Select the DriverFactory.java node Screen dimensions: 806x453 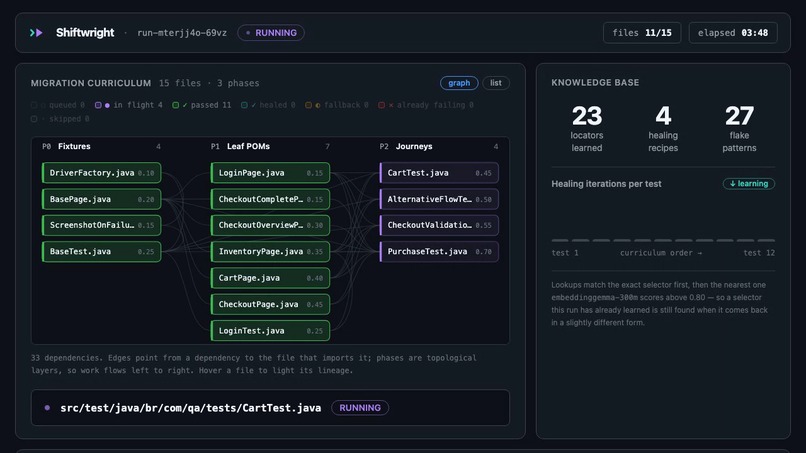point(101,173)
